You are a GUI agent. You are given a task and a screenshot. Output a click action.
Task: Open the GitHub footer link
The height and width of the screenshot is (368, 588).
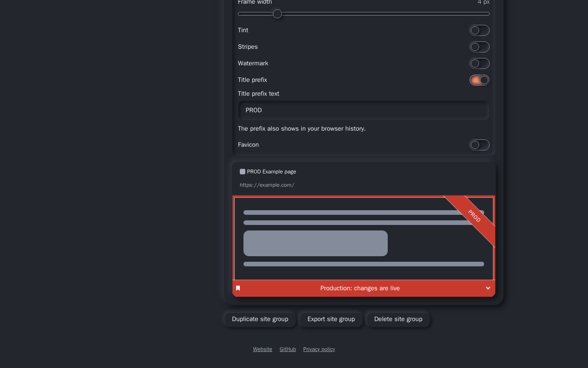pyautogui.click(x=288, y=349)
